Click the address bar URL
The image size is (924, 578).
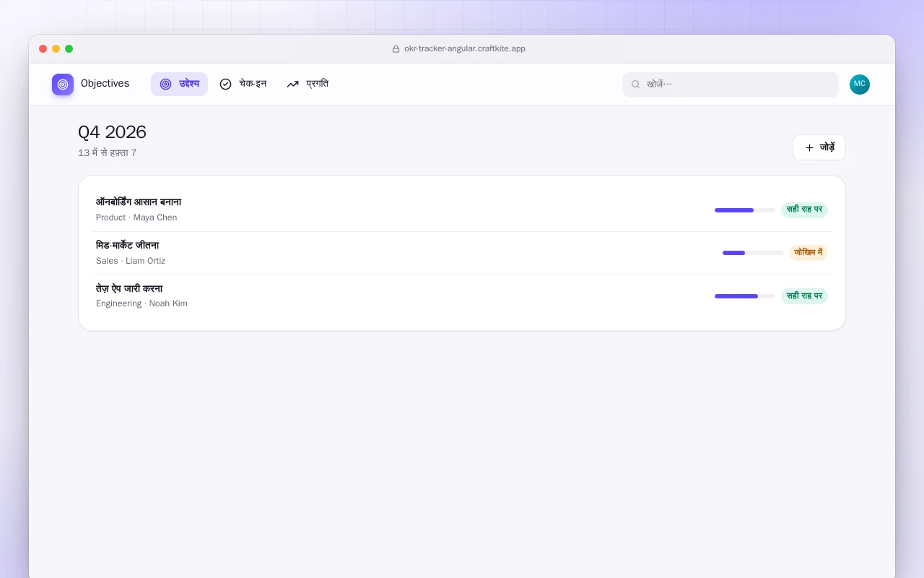click(465, 48)
